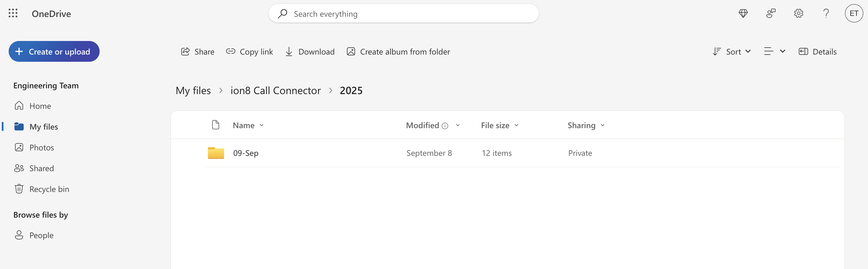
Task: Open the settings gear icon
Action: tap(798, 14)
